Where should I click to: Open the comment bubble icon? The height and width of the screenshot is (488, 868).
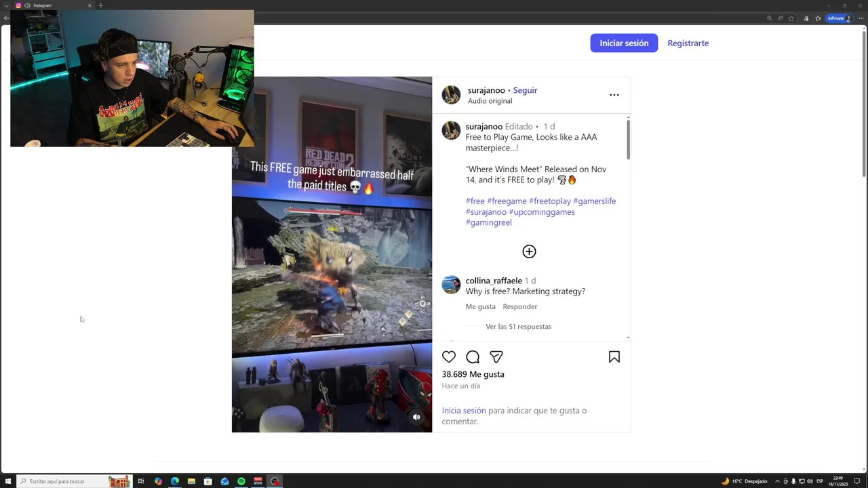pyautogui.click(x=473, y=357)
